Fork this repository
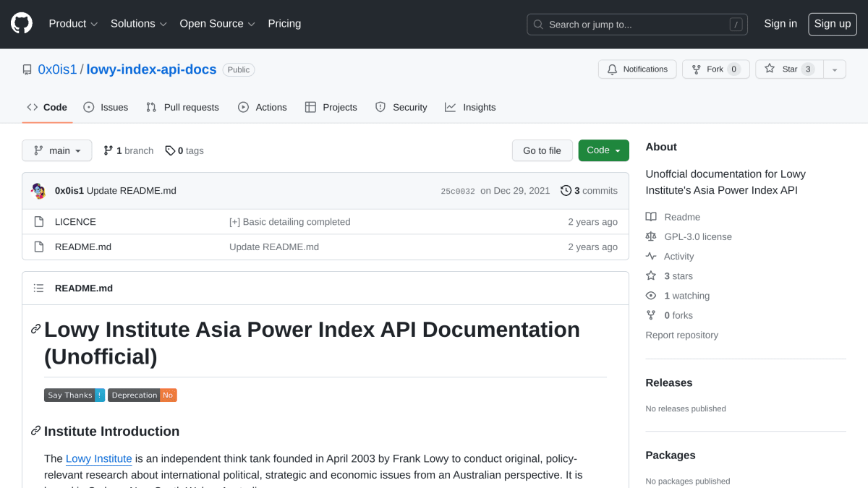 click(x=715, y=69)
